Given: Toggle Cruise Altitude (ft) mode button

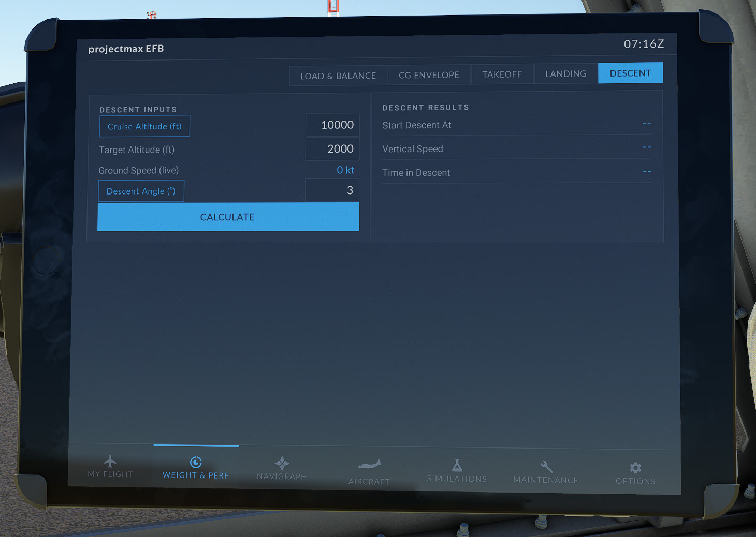Looking at the screenshot, I should click(x=144, y=126).
